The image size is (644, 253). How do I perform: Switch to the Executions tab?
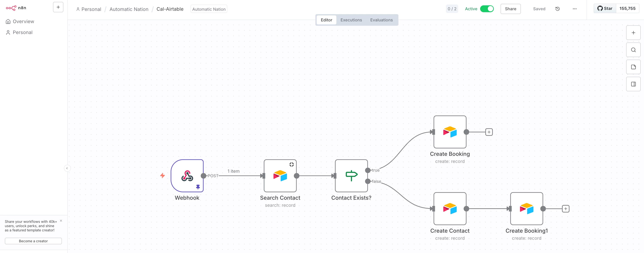[351, 20]
